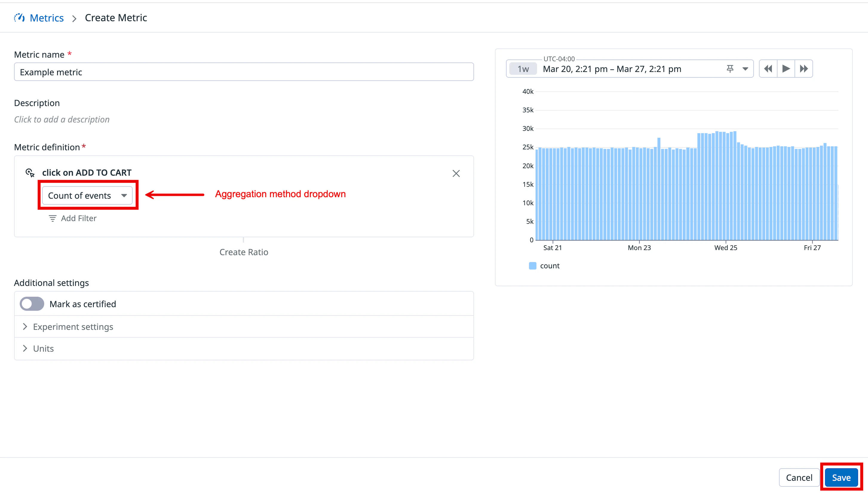Jump forward with the fast-forward time button

[x=804, y=69]
